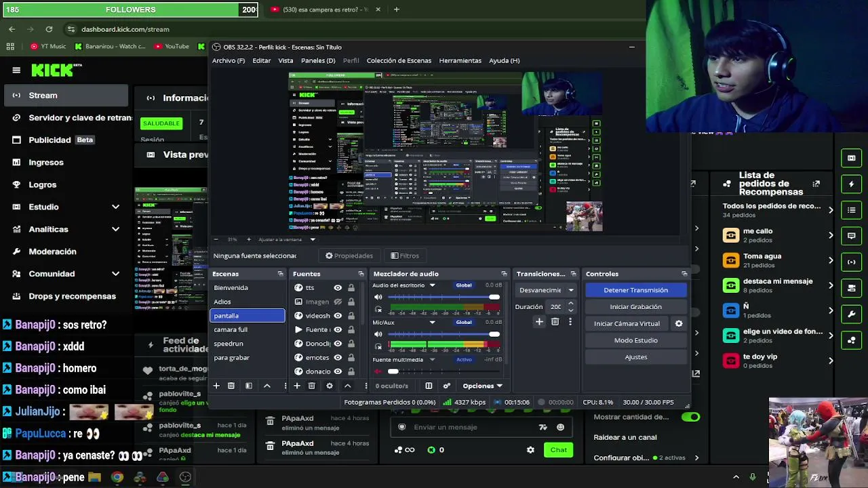868x488 pixels.
Task: Adjust the Mic/Aux volume slider
Action: (443, 334)
